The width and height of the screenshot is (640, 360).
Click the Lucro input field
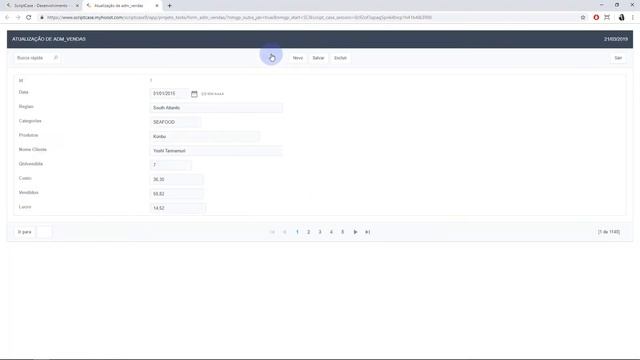click(x=178, y=208)
